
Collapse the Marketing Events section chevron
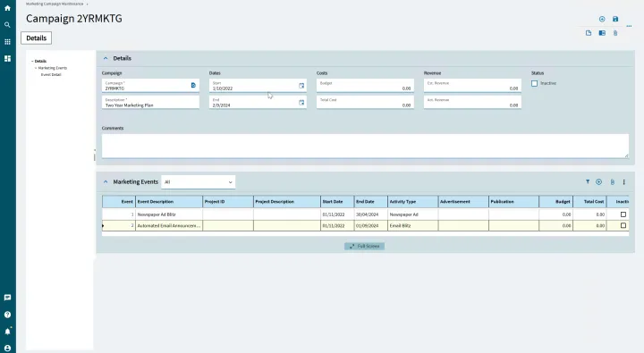pos(106,181)
